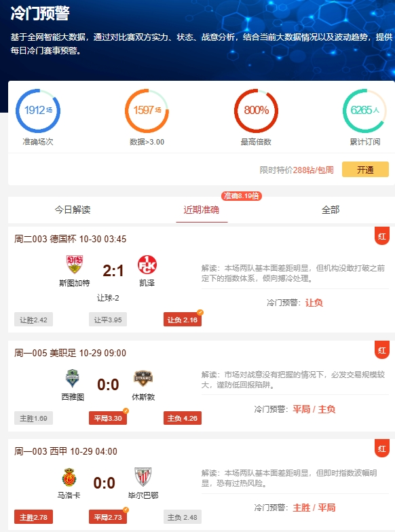395x532 pixels.
Task: Click the Kaiserslautern FCK team logo
Action: (x=147, y=265)
